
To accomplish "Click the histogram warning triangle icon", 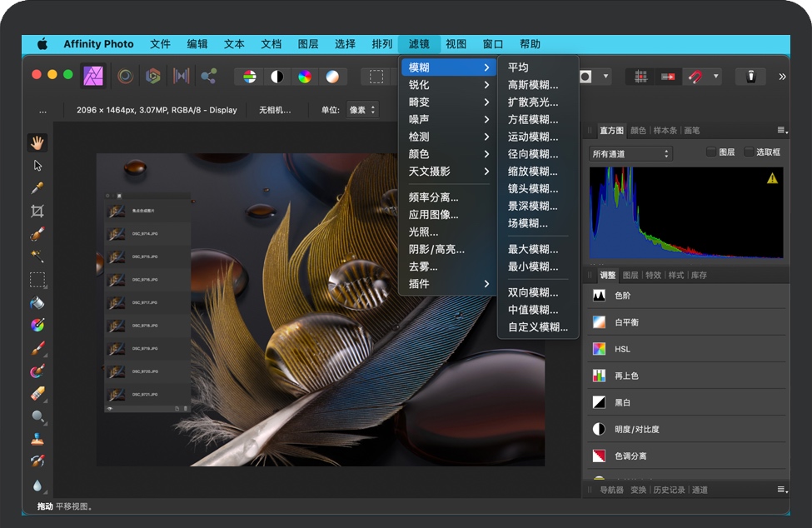I will coord(772,177).
